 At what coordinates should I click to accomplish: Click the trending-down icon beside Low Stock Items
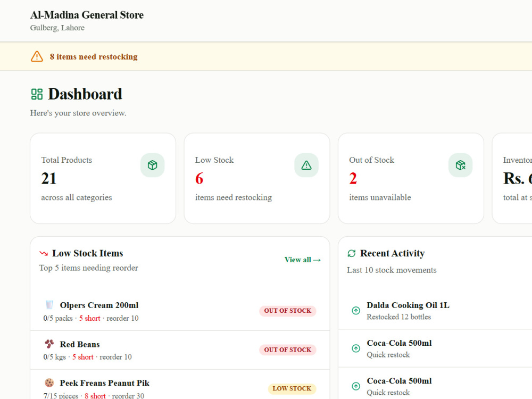click(44, 253)
